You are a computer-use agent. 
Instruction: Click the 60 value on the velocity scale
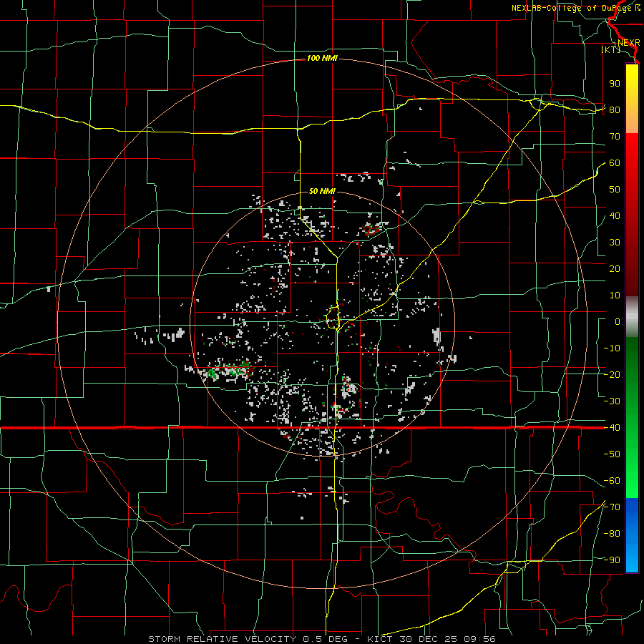click(x=615, y=163)
